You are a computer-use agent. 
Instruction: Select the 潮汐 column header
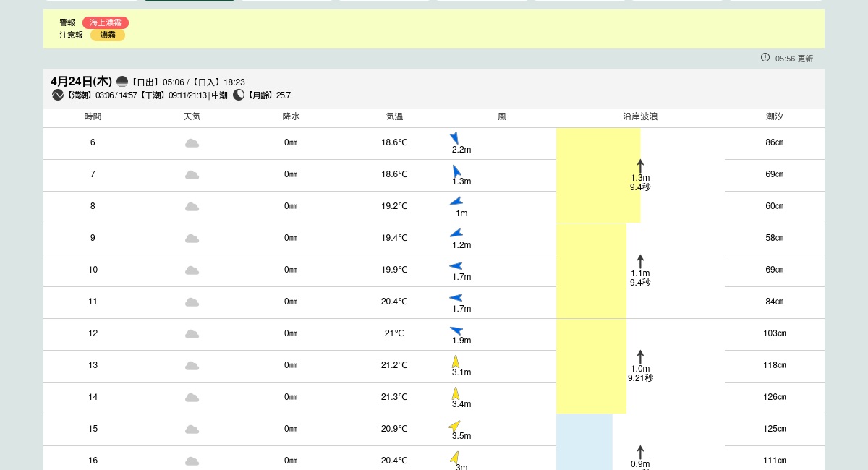[x=775, y=116]
